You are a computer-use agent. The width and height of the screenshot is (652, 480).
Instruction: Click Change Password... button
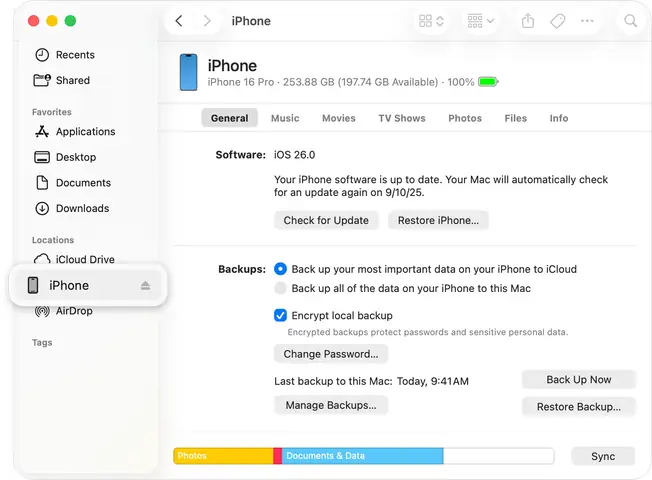[331, 354]
